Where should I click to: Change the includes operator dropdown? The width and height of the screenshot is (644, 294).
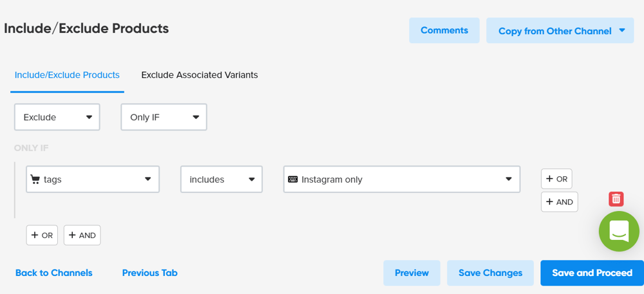point(221,179)
